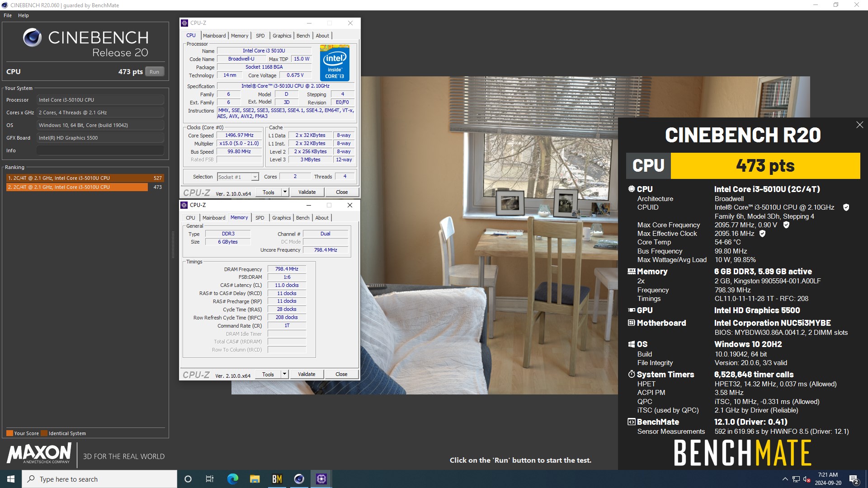Click Validate in bottom CPU-Z window
Viewport: 868px width, 488px height.
[307, 374]
